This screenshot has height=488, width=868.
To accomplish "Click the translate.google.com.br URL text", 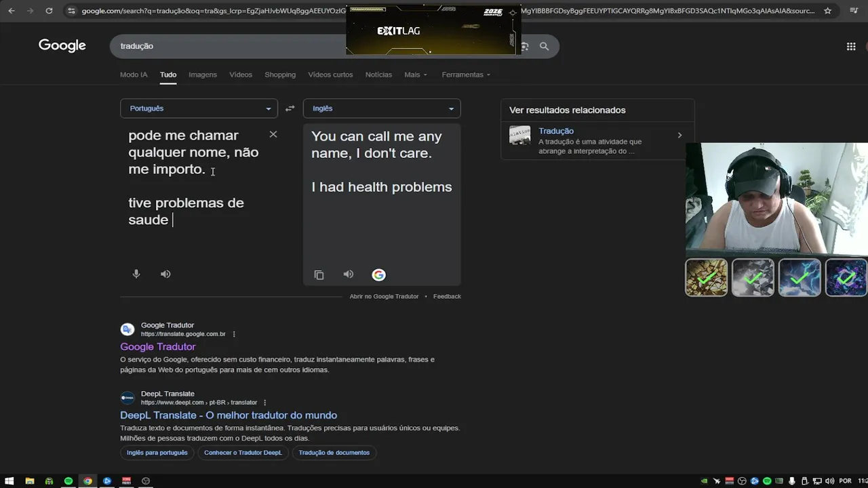I will [x=183, y=334].
